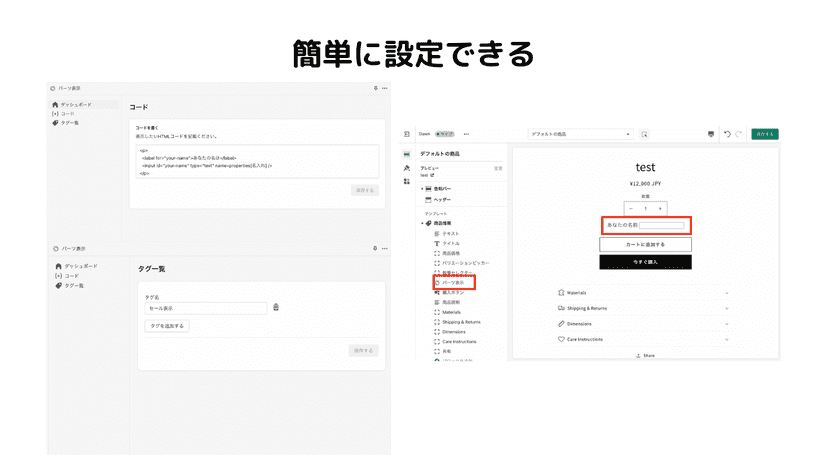Viewport: 828px width, 466px height.
Task: Click the undo arrow in the theme editor
Action: pyautogui.click(x=727, y=134)
